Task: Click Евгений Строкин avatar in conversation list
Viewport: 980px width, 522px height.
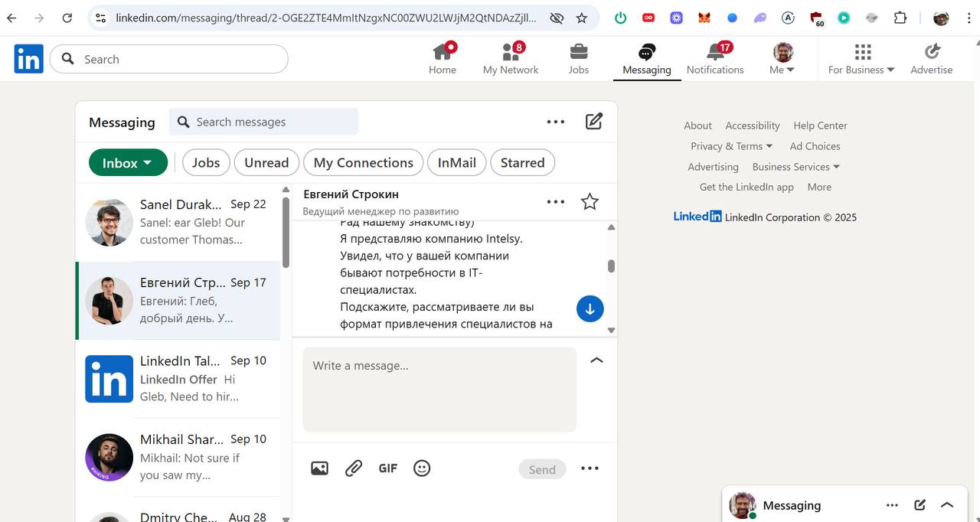Action: pyautogui.click(x=109, y=301)
